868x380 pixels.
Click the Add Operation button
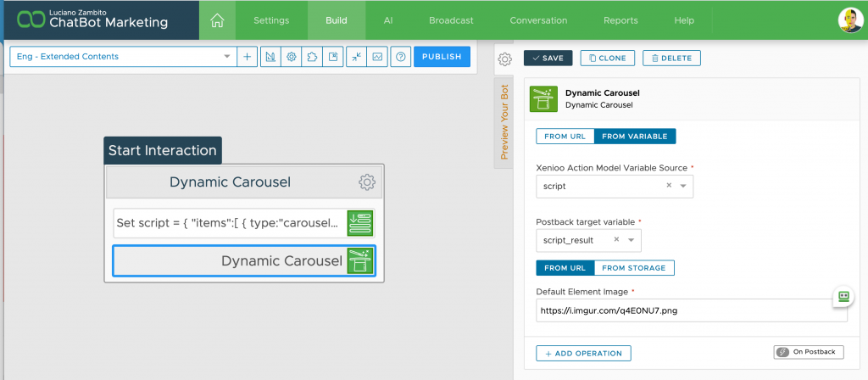[583, 354]
